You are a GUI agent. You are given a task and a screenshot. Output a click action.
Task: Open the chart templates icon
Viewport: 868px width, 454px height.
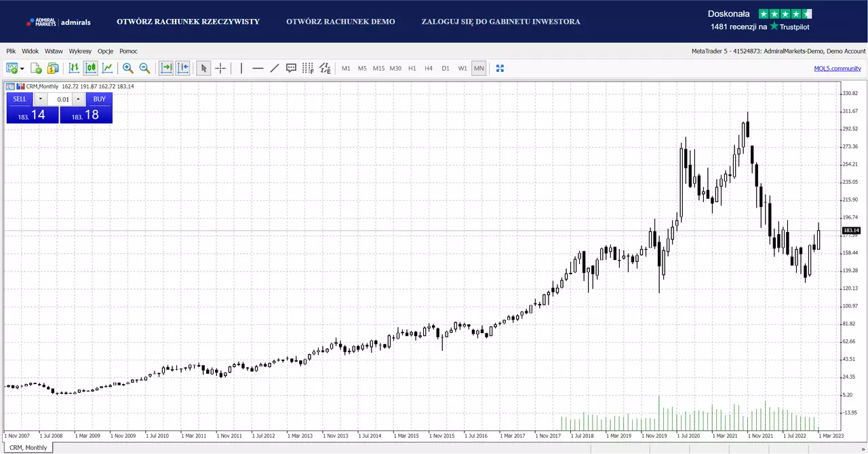(36, 68)
